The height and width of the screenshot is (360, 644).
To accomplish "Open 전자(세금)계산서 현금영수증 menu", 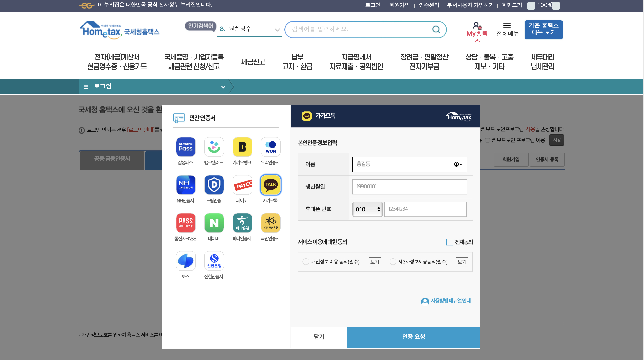I will [x=117, y=62].
